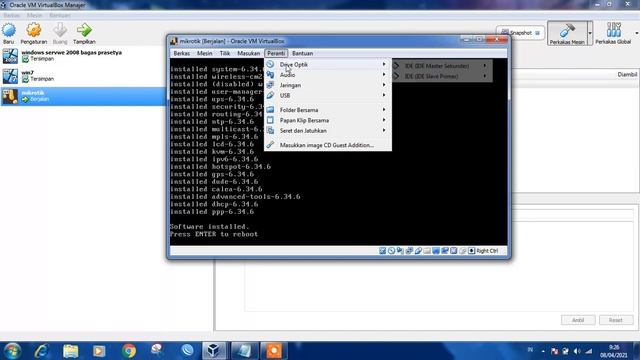
Task: Expand IDE Master Sekunder submenu arrow
Action: [x=484, y=66]
